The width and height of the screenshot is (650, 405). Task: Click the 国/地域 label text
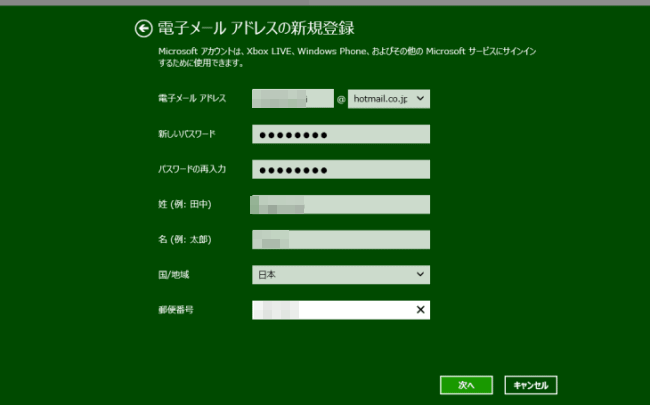[174, 274]
